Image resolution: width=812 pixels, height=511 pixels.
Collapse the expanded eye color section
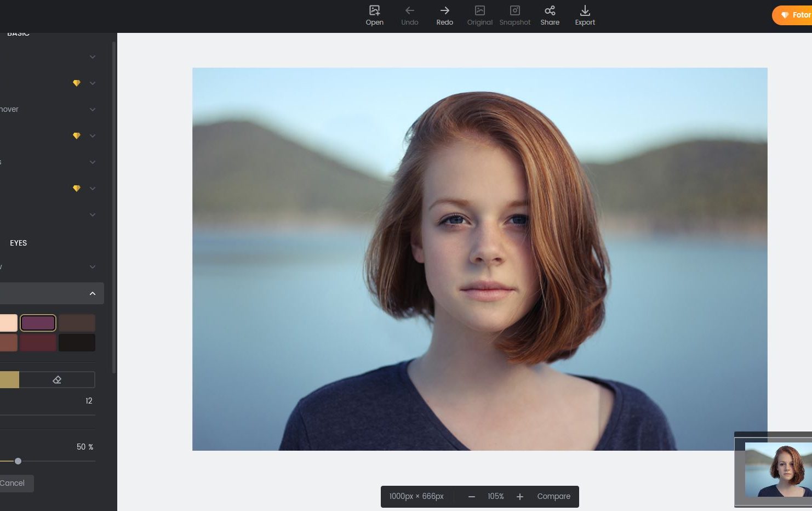(93, 294)
